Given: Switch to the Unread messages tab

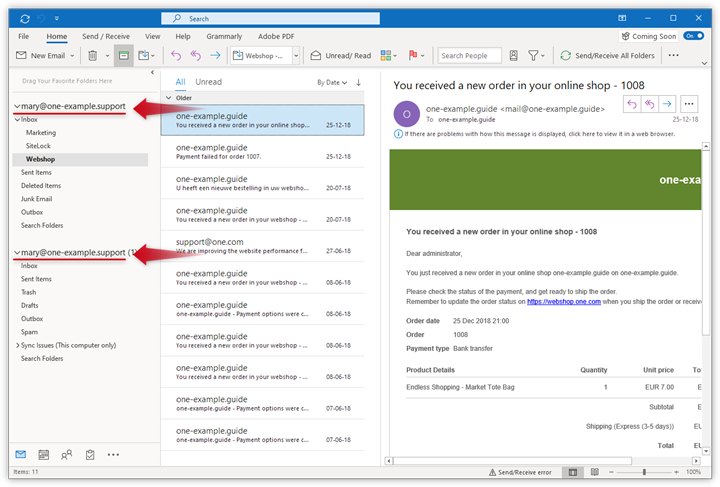Looking at the screenshot, I should (x=208, y=82).
